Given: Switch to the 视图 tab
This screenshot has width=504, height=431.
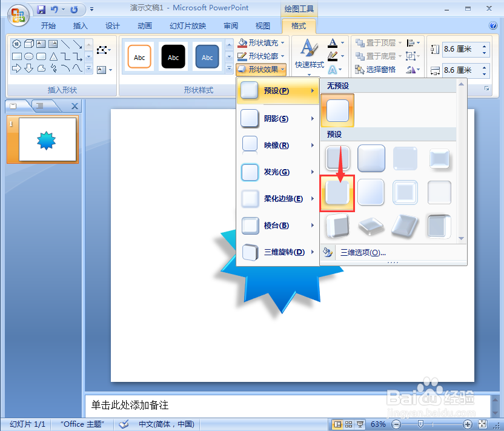Looking at the screenshot, I should [x=263, y=25].
